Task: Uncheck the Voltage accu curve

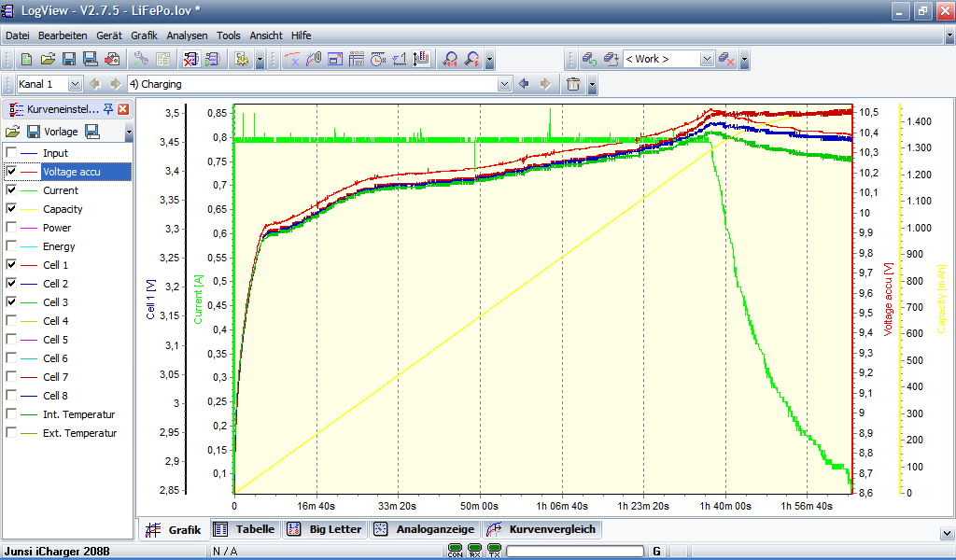Action: point(11,171)
